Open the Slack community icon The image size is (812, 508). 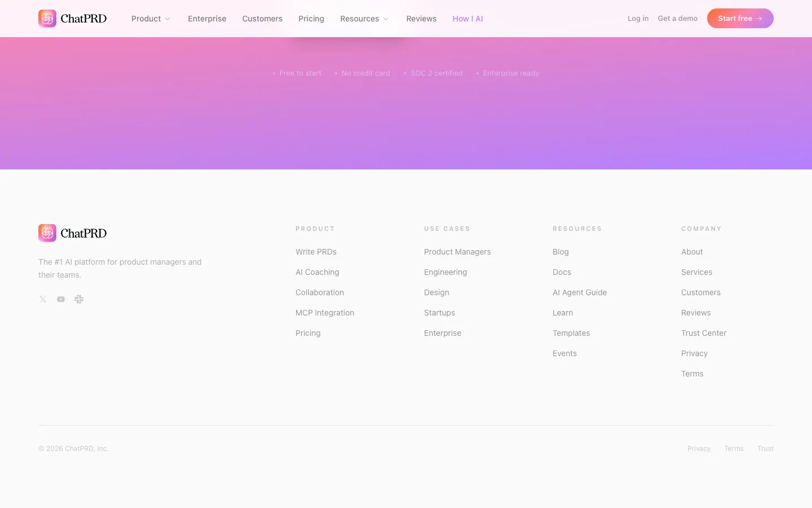79,299
